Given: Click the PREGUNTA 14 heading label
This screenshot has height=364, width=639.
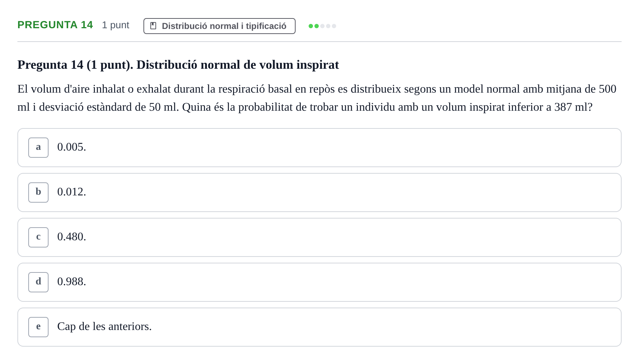Looking at the screenshot, I should 55,25.
